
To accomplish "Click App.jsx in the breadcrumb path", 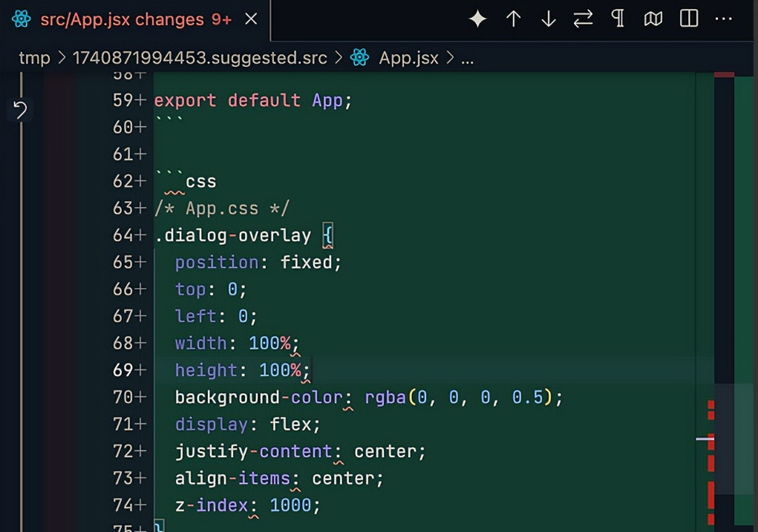I will (x=408, y=58).
